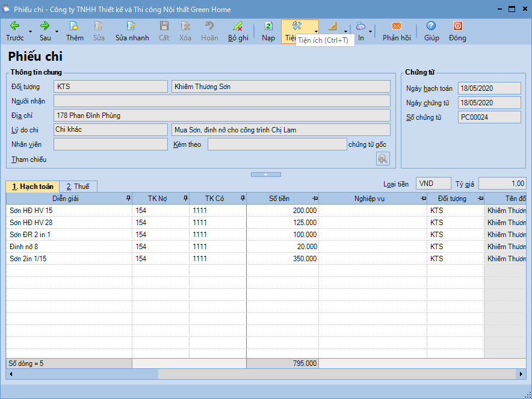Send feedback via Phản hồi
The image size is (532, 399).
pos(397,31)
